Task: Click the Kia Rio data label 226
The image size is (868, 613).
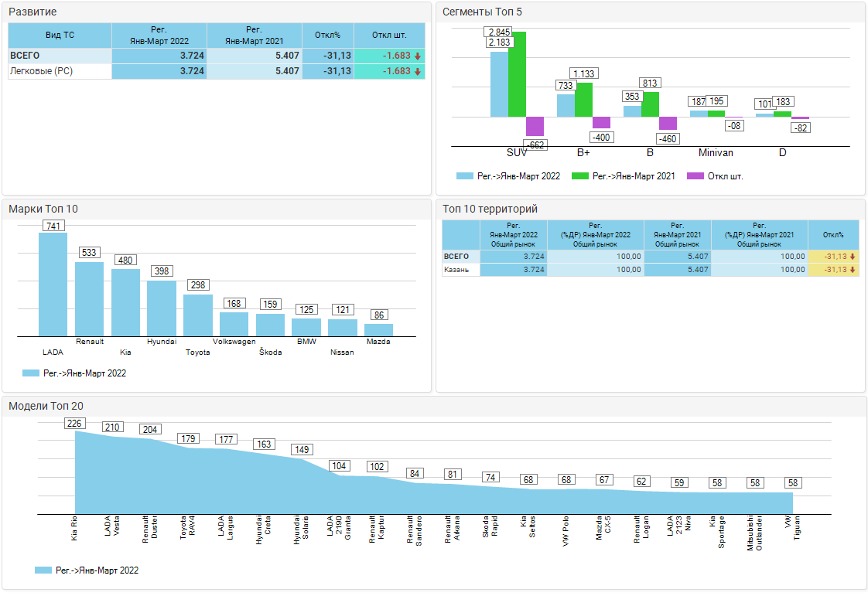Action: pos(74,424)
